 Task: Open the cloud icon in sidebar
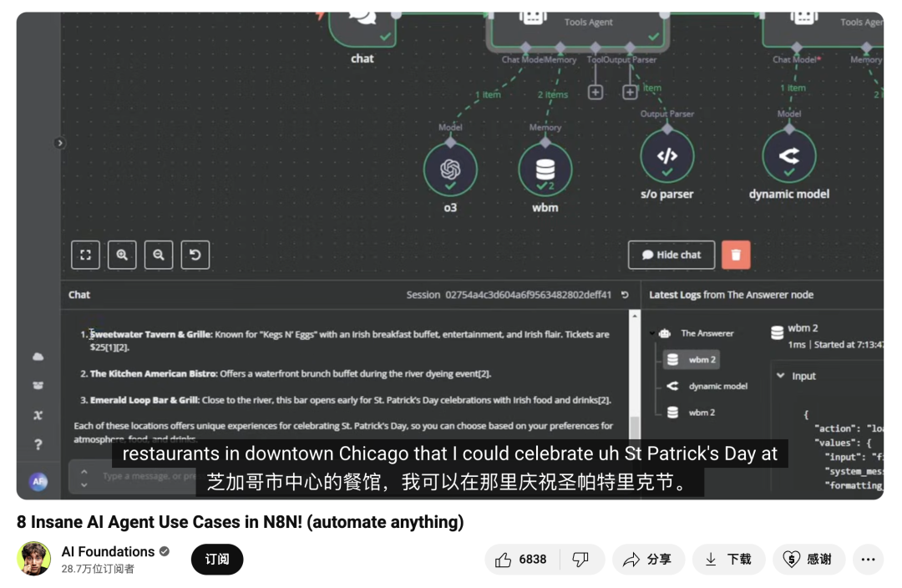point(38,357)
